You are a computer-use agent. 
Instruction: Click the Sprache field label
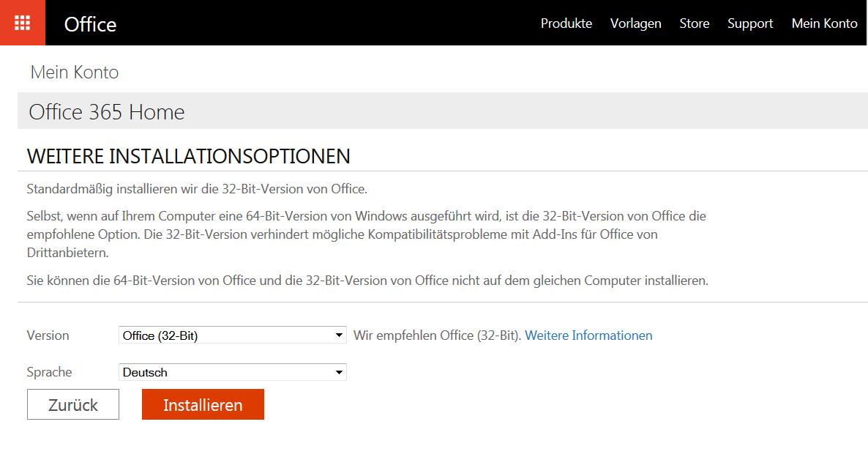49,372
